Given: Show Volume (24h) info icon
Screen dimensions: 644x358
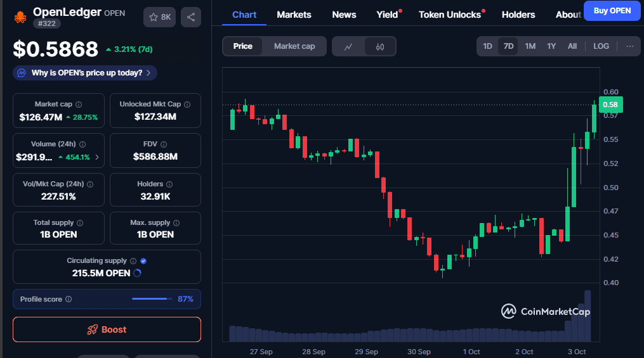Looking at the screenshot, I should [x=82, y=144].
